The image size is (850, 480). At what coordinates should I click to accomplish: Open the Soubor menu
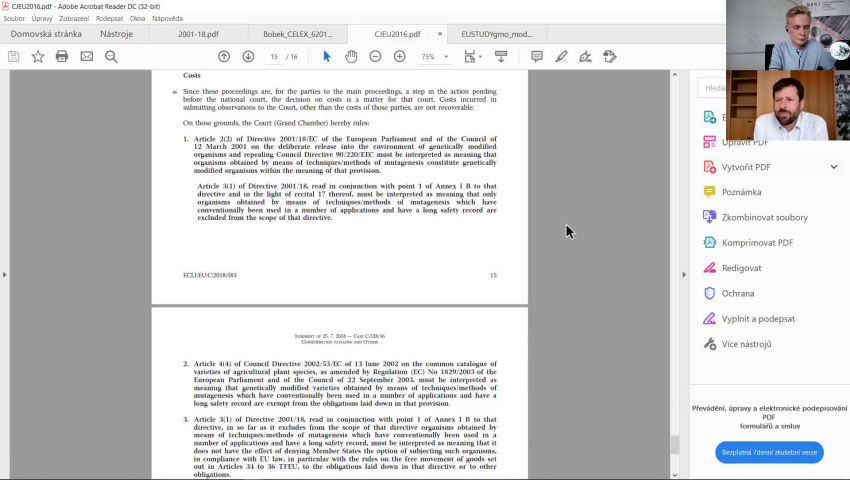click(14, 18)
